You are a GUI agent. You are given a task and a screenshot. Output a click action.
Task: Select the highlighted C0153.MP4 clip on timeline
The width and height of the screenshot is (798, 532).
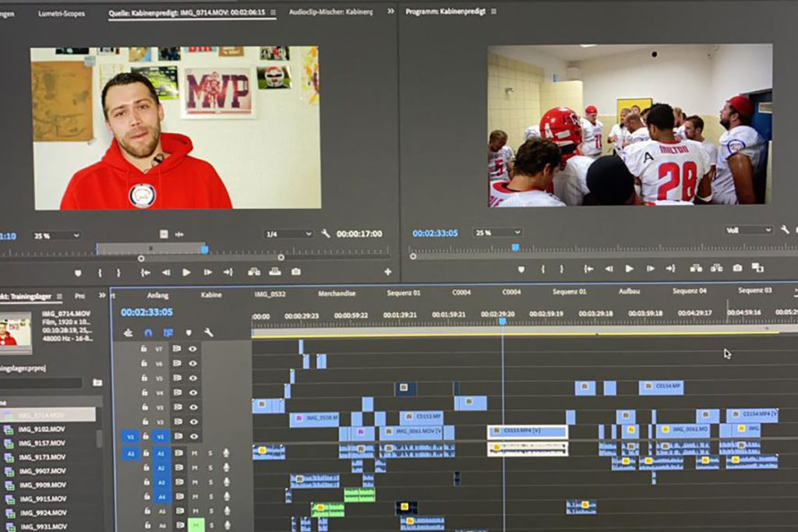click(x=527, y=431)
